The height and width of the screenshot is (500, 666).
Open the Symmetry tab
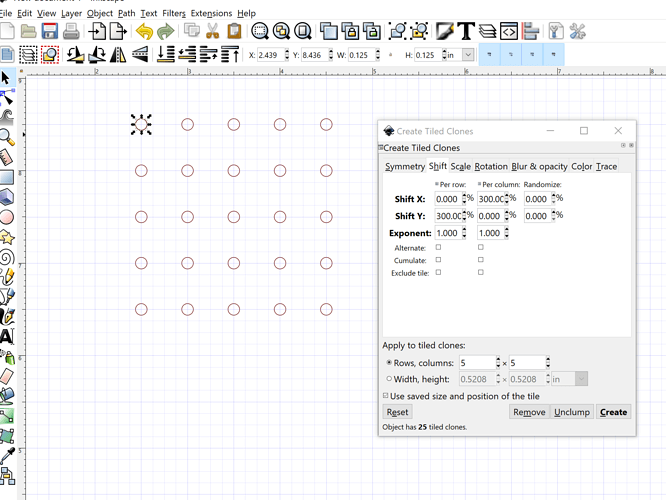click(x=405, y=167)
